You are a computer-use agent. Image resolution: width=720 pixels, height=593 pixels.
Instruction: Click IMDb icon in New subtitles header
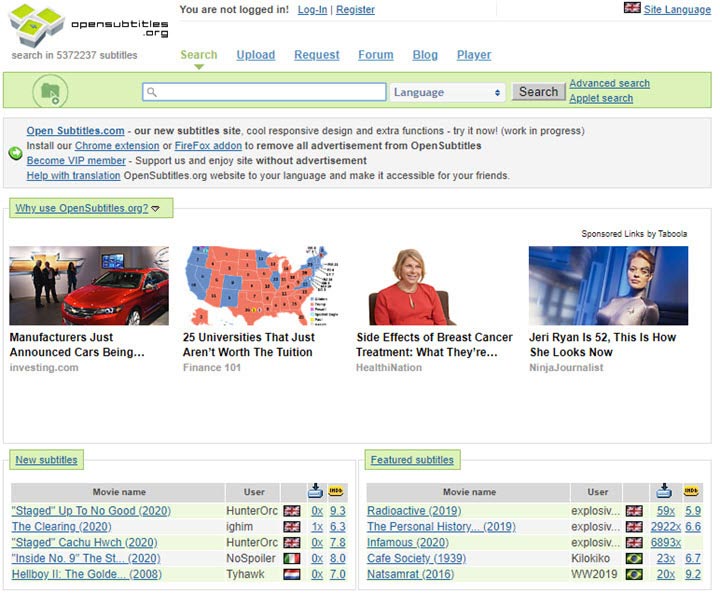336,491
